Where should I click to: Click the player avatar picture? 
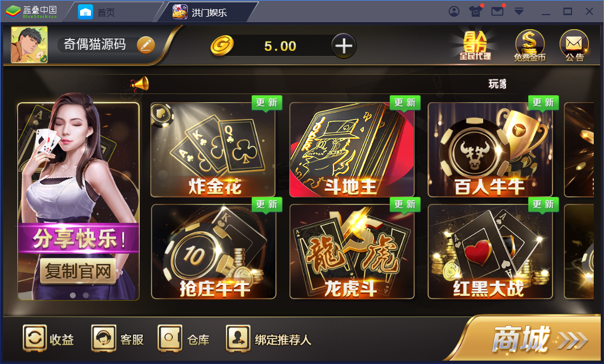[29, 45]
